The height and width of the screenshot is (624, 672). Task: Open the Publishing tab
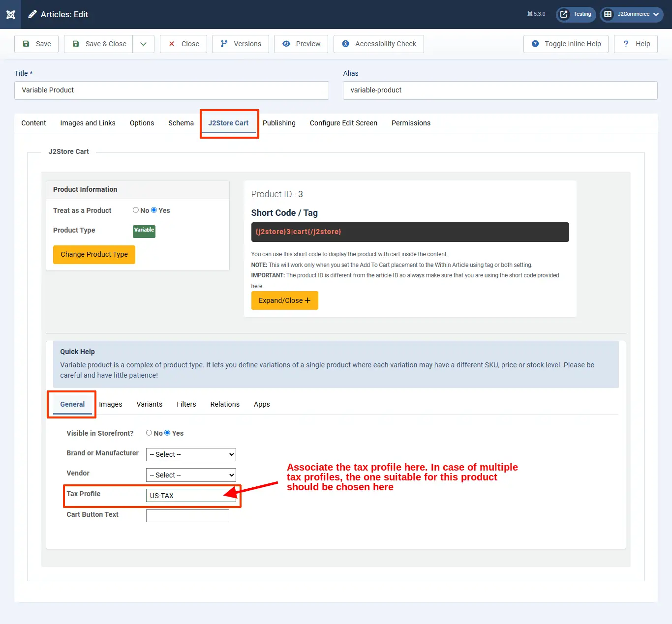(x=279, y=123)
